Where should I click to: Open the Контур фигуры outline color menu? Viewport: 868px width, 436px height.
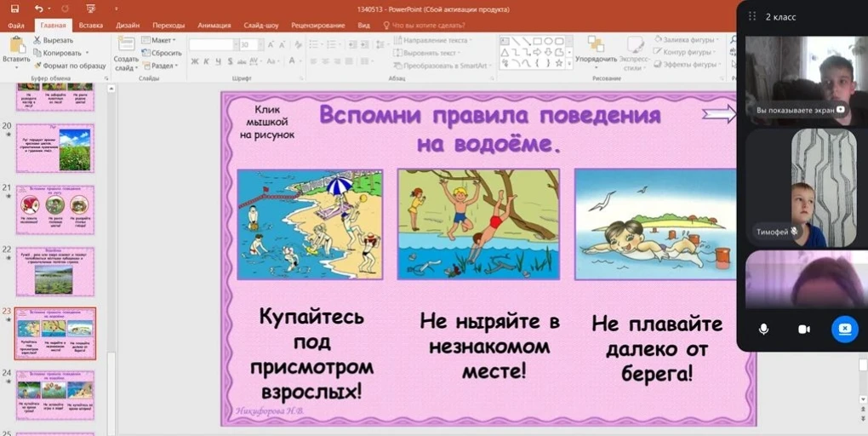pyautogui.click(x=683, y=52)
